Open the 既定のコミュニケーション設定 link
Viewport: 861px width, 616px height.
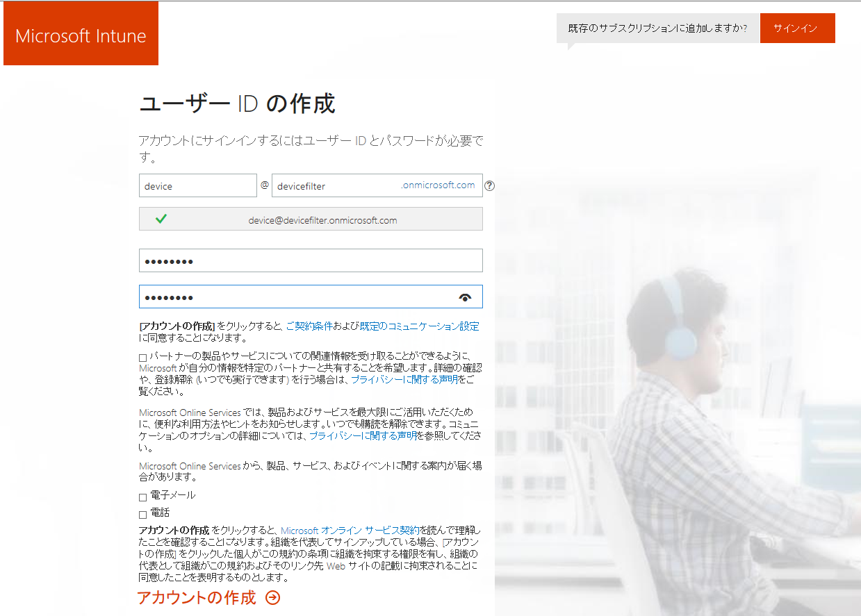419,326
